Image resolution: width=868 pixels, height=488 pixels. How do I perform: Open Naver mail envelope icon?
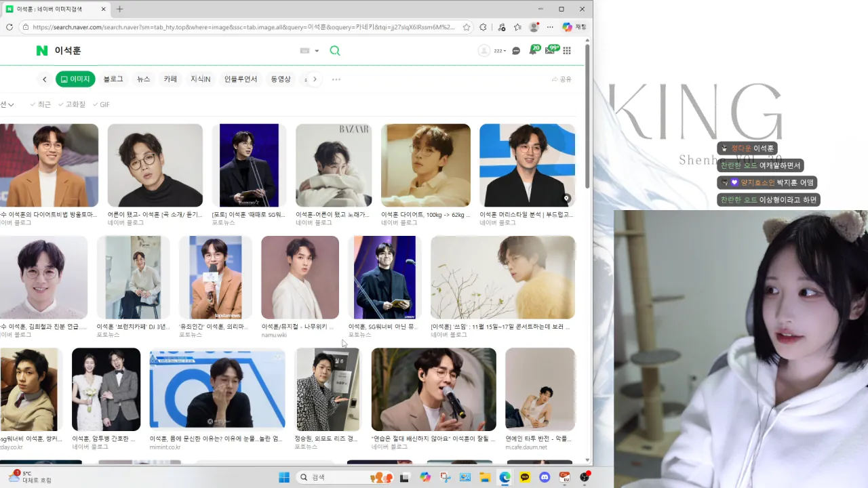tap(550, 51)
